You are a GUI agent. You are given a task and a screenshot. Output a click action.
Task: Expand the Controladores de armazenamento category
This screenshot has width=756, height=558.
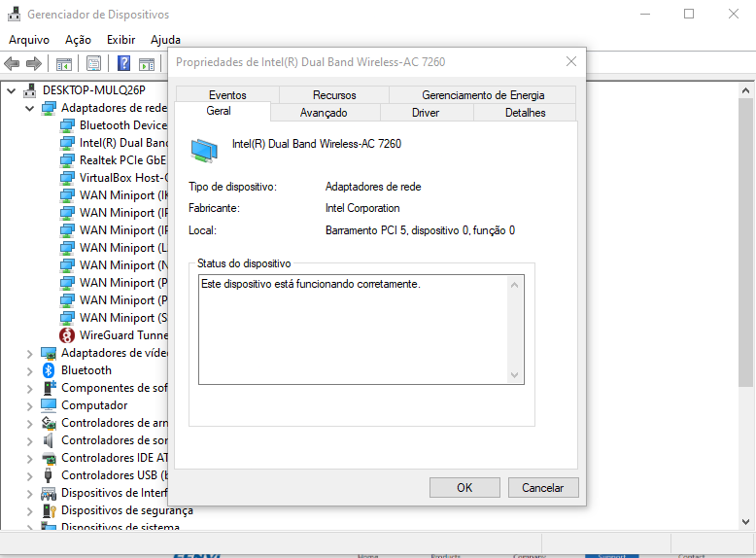point(30,424)
